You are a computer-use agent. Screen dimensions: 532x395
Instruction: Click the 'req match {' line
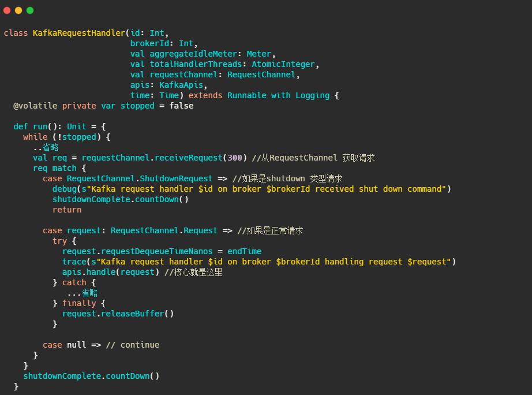click(x=59, y=169)
